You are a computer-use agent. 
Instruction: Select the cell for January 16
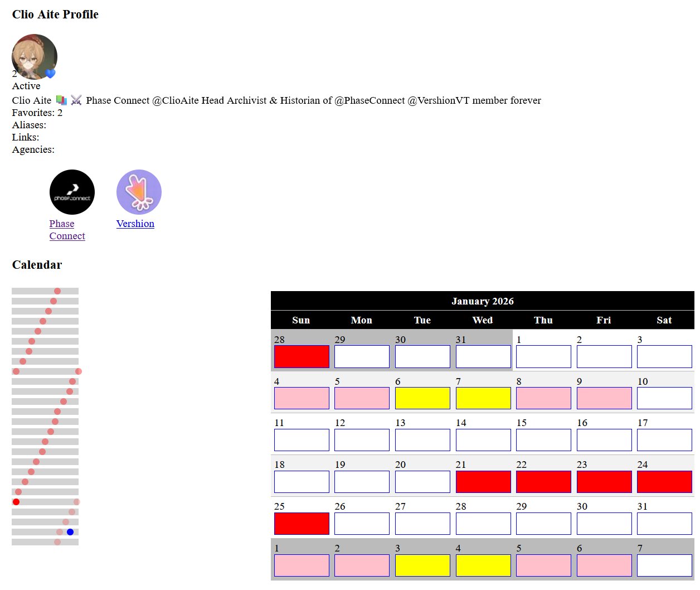click(604, 440)
